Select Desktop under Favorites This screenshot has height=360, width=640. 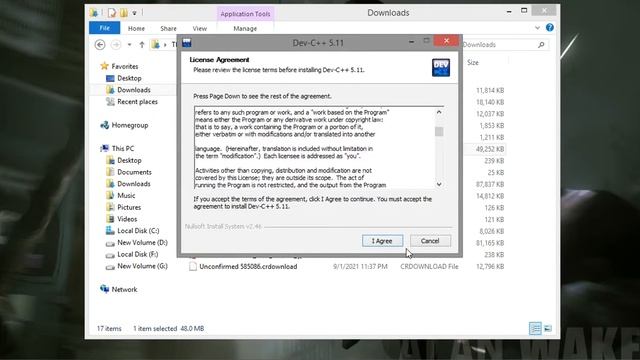(x=129, y=78)
